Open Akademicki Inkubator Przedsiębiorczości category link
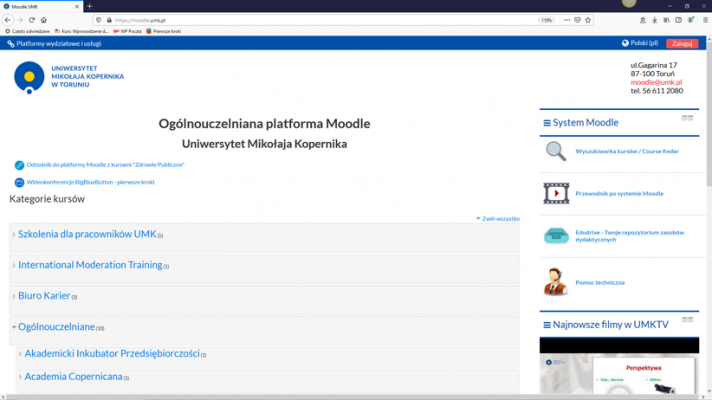The width and height of the screenshot is (712, 400). (x=112, y=354)
